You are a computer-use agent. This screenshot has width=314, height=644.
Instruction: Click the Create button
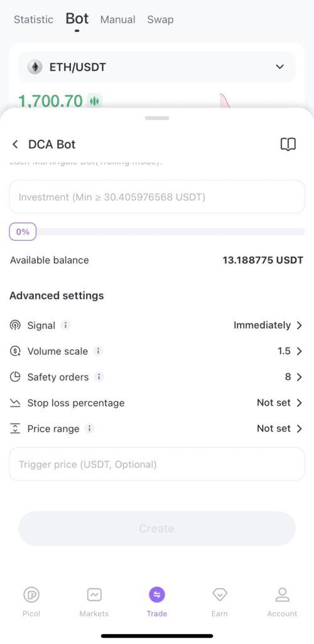[x=157, y=528]
